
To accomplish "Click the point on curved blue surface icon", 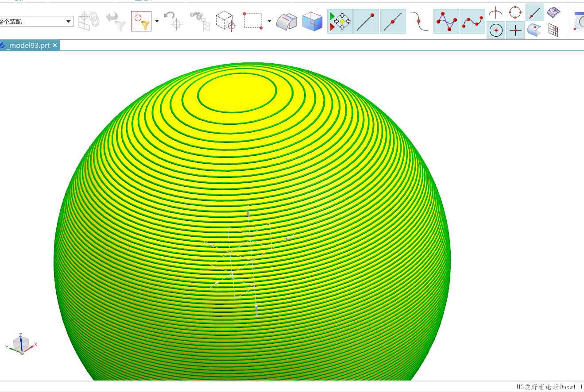I will (534, 30).
